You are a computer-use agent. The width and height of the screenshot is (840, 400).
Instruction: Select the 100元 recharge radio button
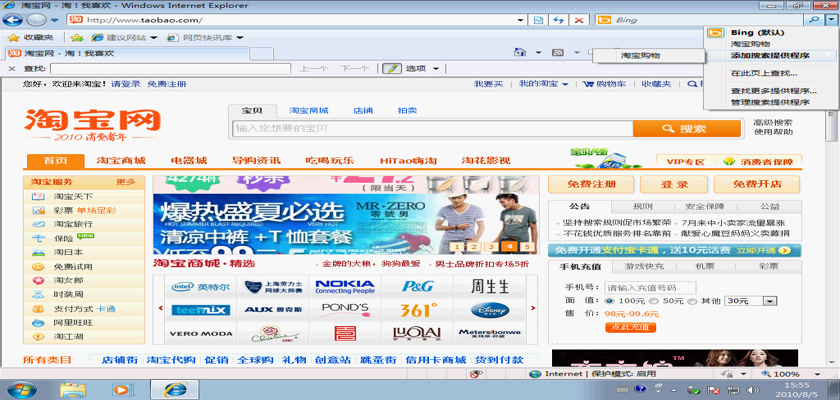611,300
